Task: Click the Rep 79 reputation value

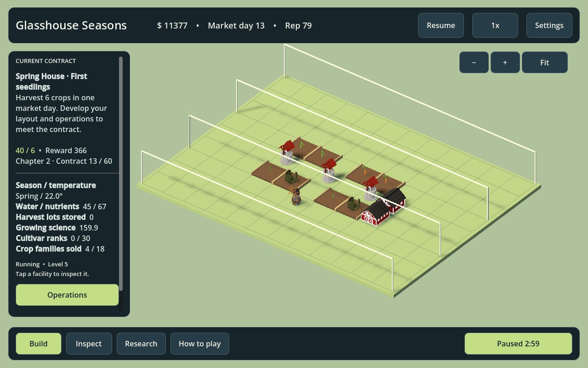Action: [298, 26]
